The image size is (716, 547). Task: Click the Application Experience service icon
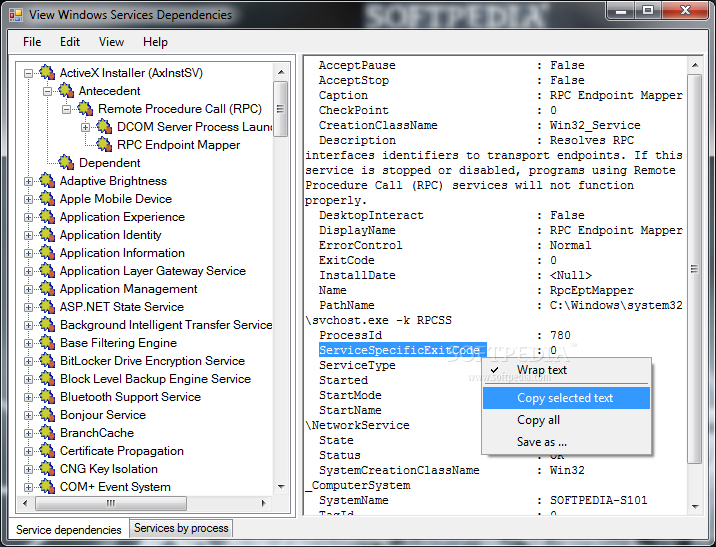[x=47, y=216]
